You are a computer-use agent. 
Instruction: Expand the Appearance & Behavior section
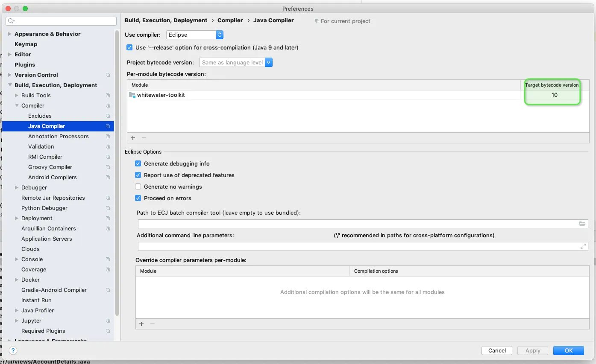pos(10,34)
